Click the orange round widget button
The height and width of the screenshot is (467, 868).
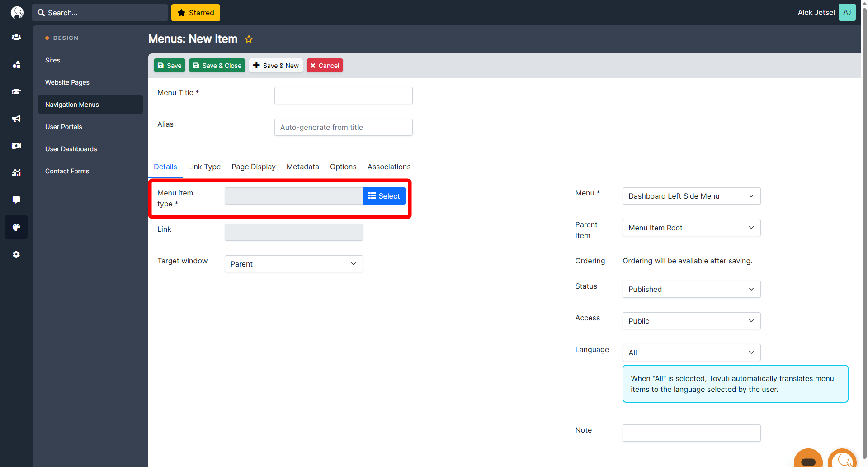tap(808, 458)
